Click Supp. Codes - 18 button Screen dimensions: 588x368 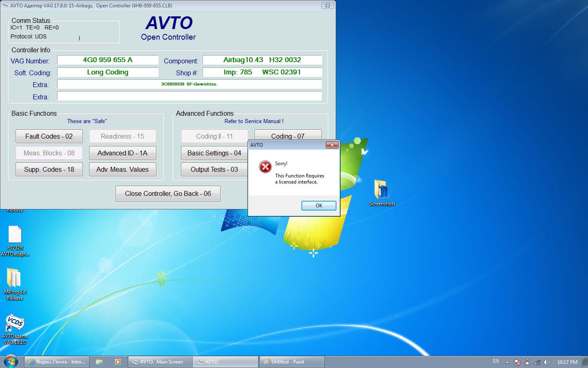tap(49, 169)
